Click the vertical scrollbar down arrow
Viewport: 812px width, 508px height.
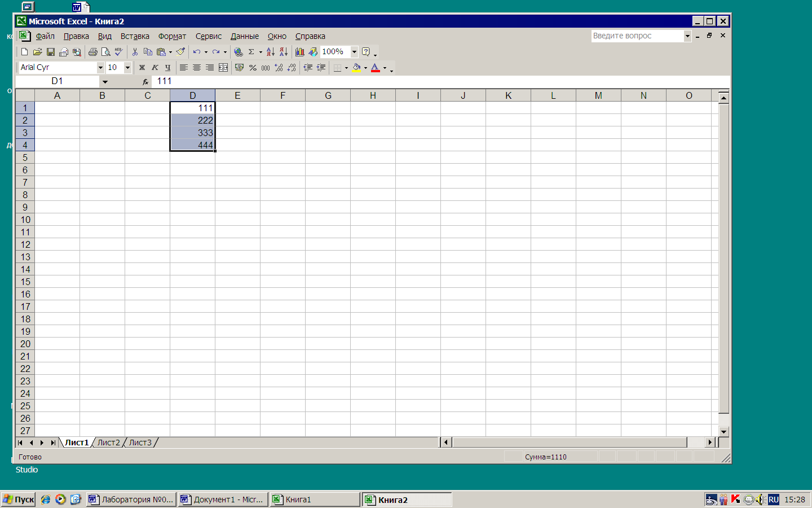pos(724,432)
